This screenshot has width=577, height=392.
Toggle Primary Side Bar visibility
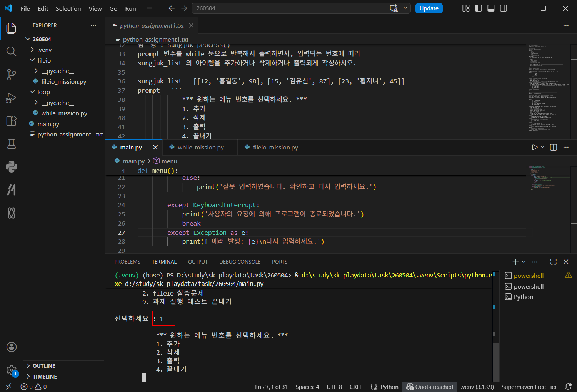[x=479, y=8]
